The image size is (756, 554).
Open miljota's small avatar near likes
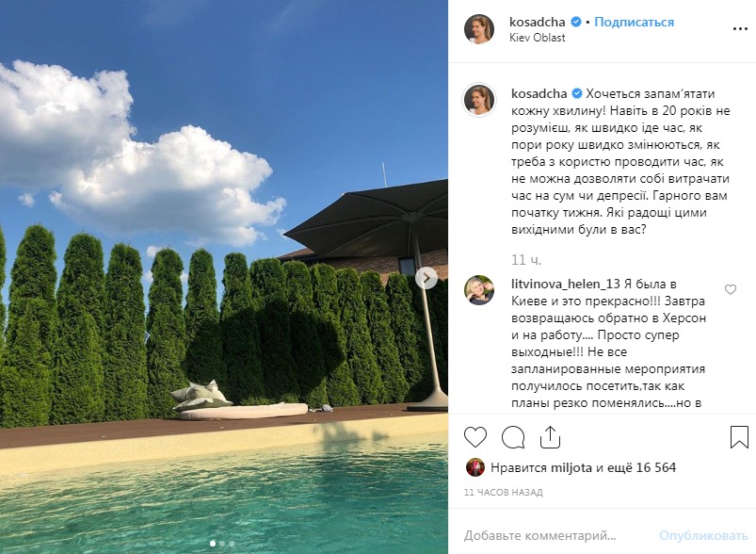[x=475, y=467]
